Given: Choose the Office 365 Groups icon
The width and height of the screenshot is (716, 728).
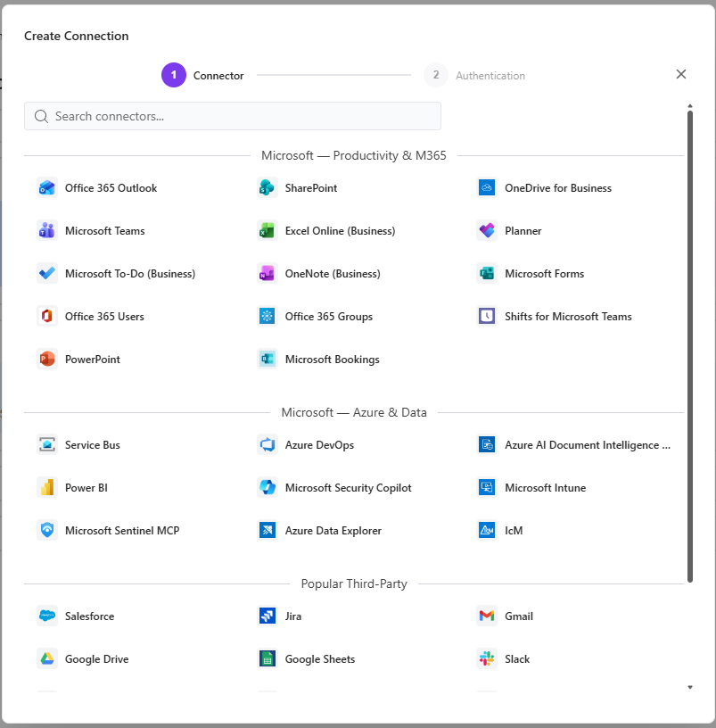Looking at the screenshot, I should point(267,316).
